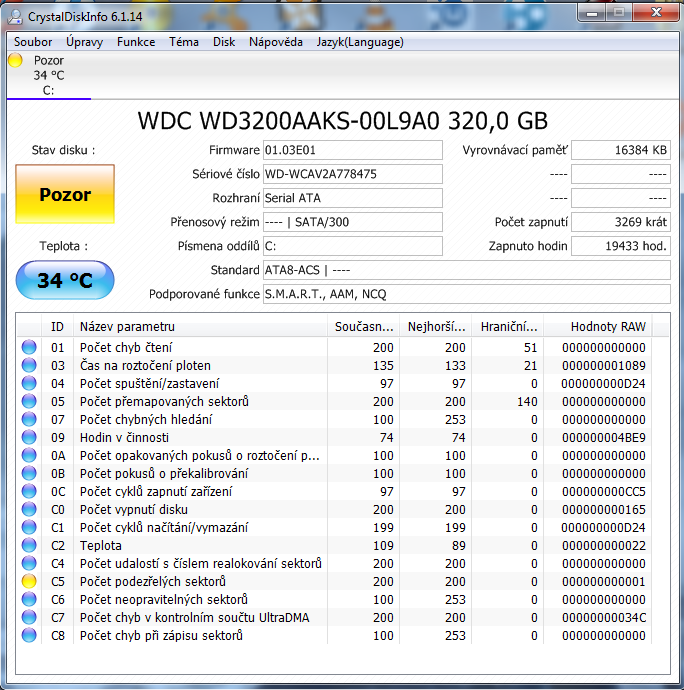Open the Funkce menu
The height and width of the screenshot is (690, 684).
136,42
